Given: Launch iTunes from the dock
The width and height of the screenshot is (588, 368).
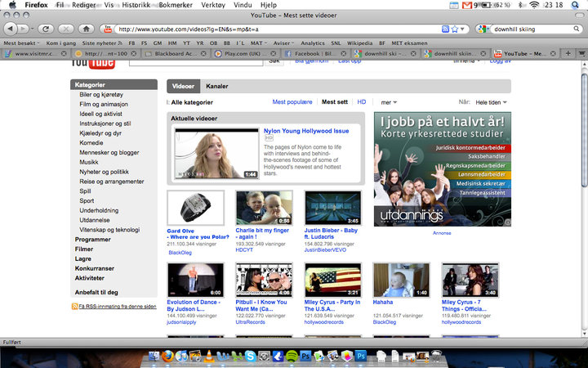Looking at the screenshot, I should coord(181,356).
